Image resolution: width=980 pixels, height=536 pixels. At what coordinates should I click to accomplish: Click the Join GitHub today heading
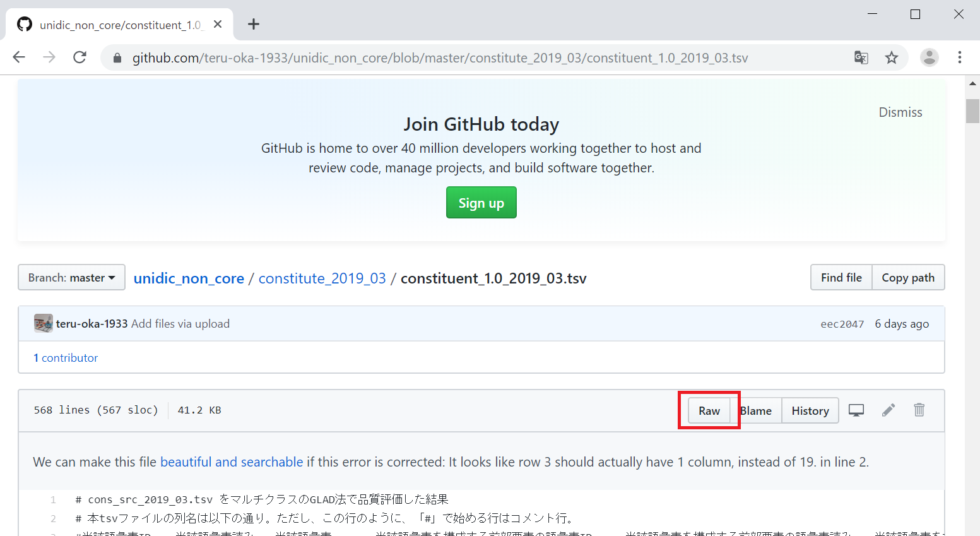point(481,124)
